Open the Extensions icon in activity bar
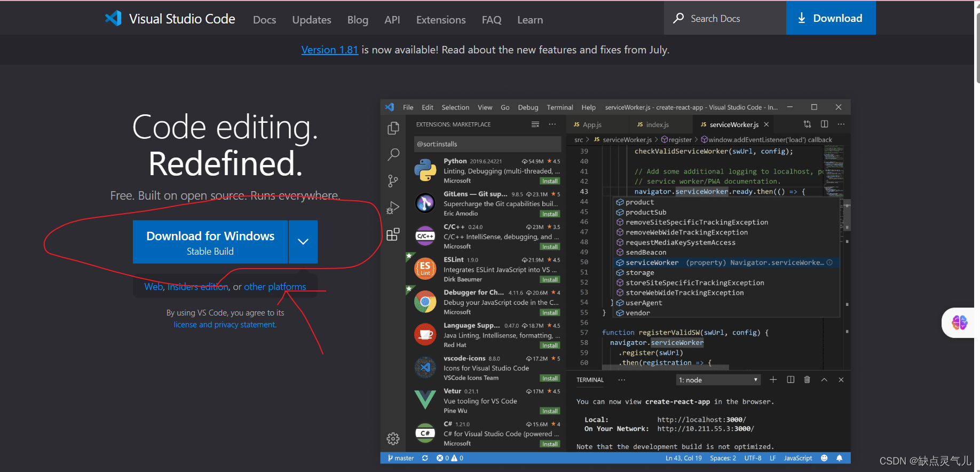Image resolution: width=980 pixels, height=472 pixels. coord(393,234)
